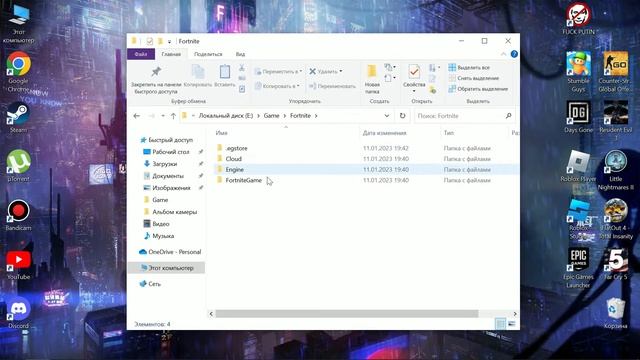640x360 pixels.
Task: Switch to the Поделиться ribbon tab
Action: point(208,54)
